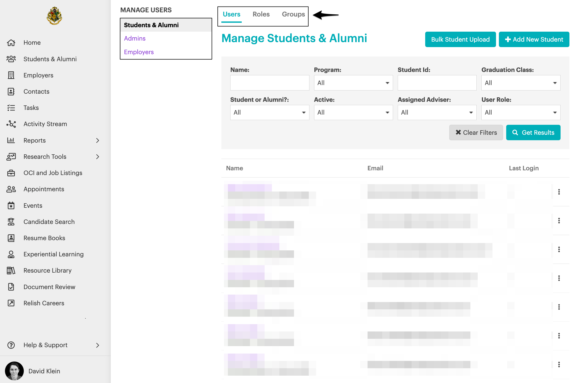Viewport: 588px width, 383px height.
Task: Click the Help & Support question mark icon
Action: click(11, 345)
